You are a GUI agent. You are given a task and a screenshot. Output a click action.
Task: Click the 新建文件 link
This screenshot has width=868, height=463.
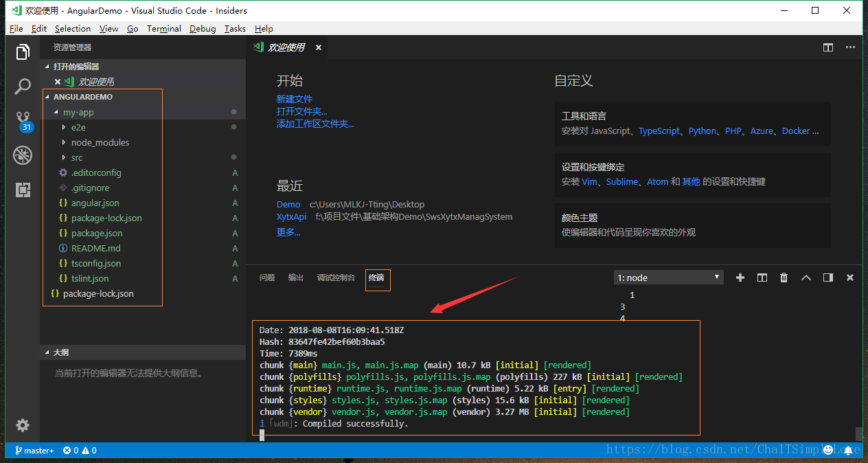295,99
